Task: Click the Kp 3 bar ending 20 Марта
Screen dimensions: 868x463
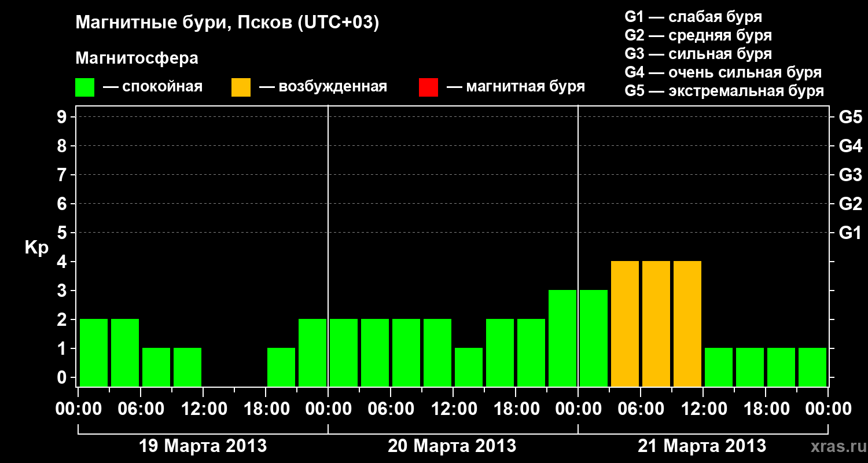Action: point(562,338)
